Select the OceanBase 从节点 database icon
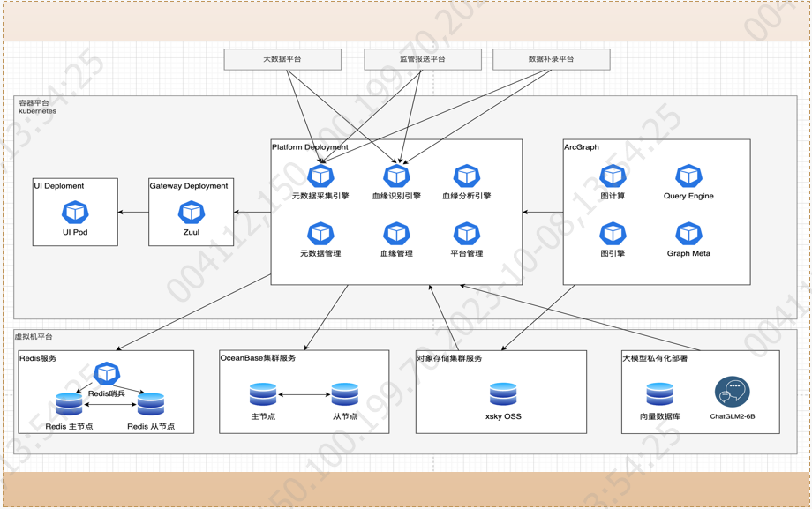This screenshot has width=812, height=509. coord(345,394)
